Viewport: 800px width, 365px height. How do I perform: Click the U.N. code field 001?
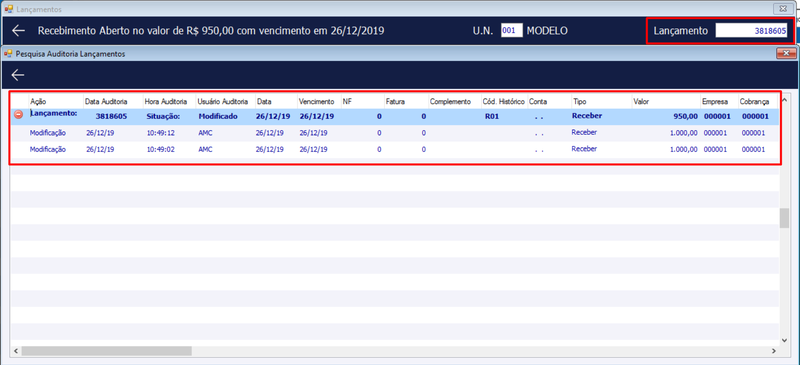[x=512, y=31]
